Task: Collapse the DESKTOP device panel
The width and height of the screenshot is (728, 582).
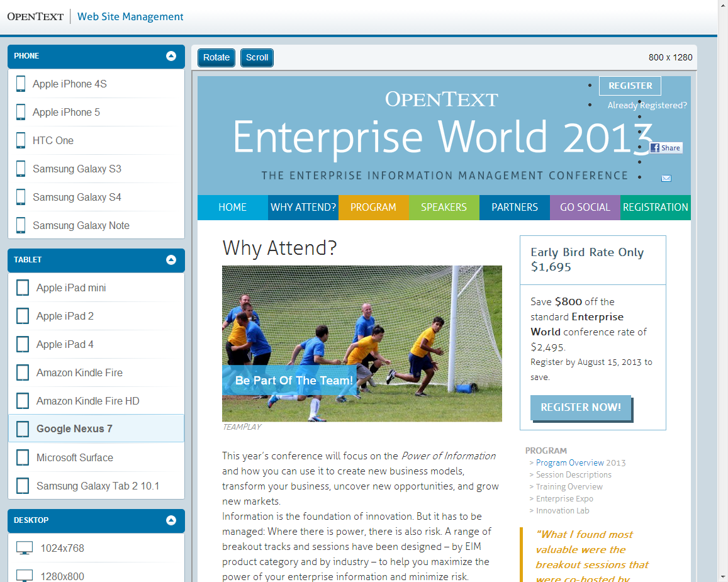Action: (x=171, y=520)
